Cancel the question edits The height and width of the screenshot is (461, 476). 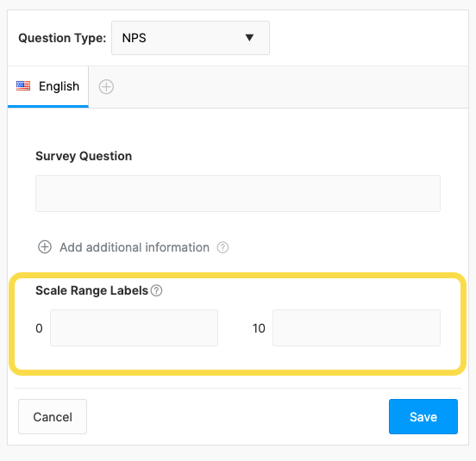(x=53, y=417)
